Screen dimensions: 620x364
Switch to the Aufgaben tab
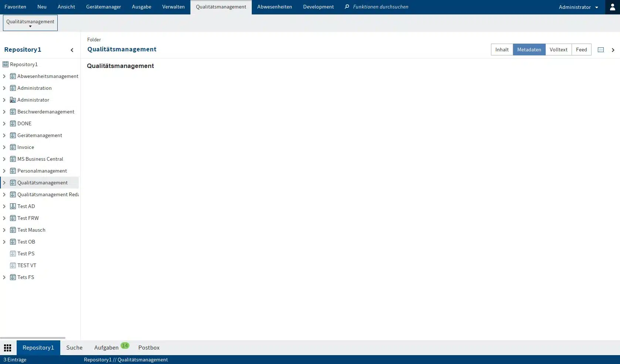(x=106, y=348)
